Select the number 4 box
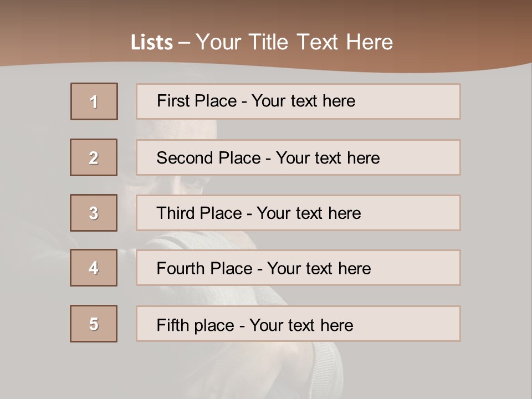The width and height of the screenshot is (532, 399). (94, 268)
